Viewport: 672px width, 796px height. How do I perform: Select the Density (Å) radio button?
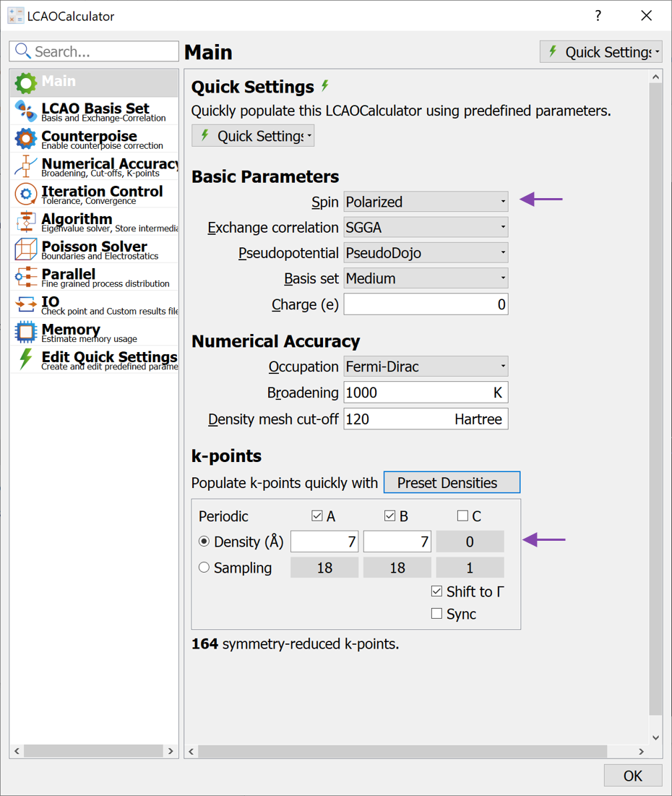coord(204,542)
